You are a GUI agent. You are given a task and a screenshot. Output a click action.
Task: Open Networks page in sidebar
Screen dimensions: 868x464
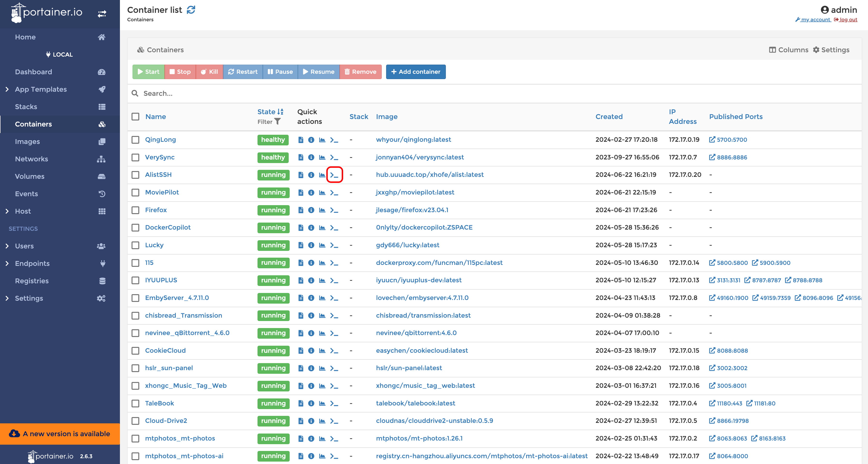coord(60,159)
